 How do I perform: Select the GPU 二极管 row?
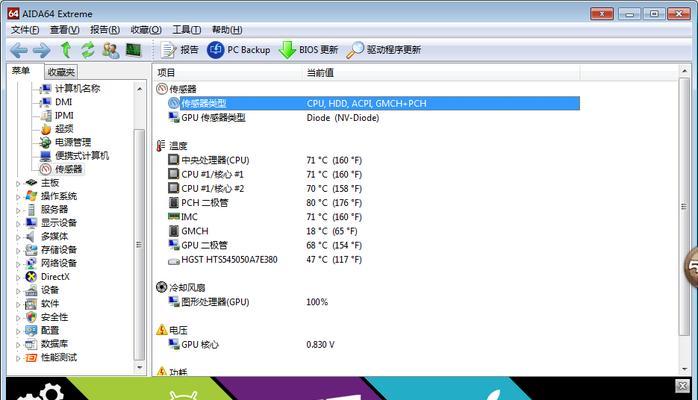click(373, 245)
